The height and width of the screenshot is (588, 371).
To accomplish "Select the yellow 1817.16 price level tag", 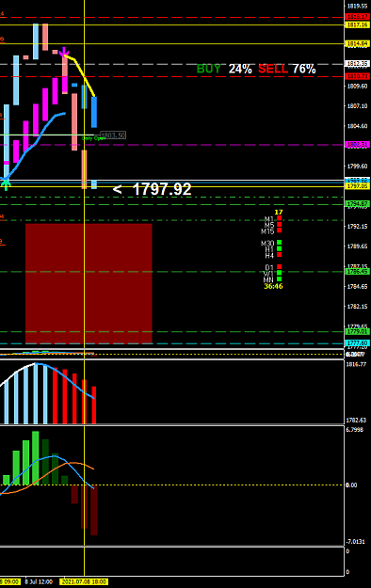I will (357, 24).
